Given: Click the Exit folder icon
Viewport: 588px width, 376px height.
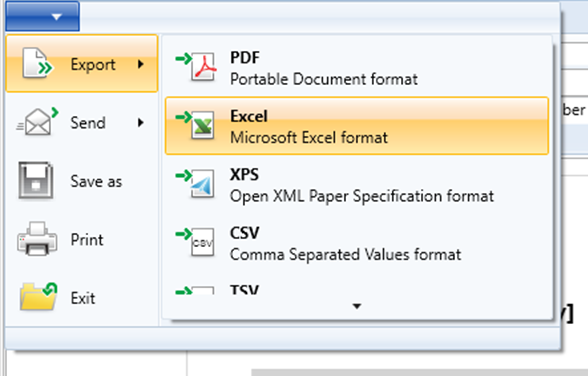Looking at the screenshot, I should (x=38, y=297).
